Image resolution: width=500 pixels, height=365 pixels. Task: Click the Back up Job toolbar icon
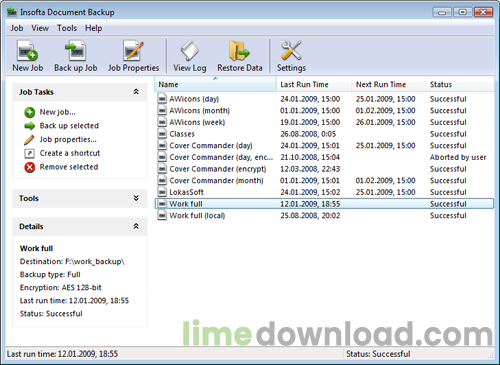[x=76, y=51]
